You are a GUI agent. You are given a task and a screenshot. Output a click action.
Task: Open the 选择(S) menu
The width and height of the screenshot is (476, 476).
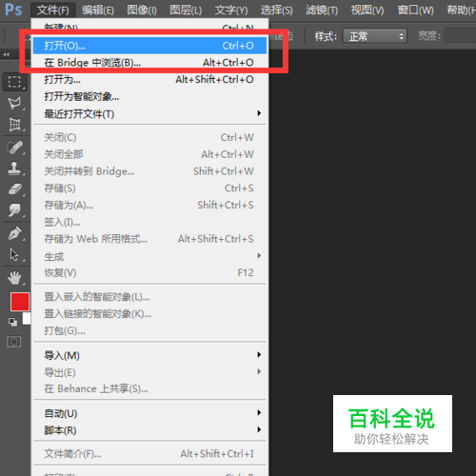point(277,10)
